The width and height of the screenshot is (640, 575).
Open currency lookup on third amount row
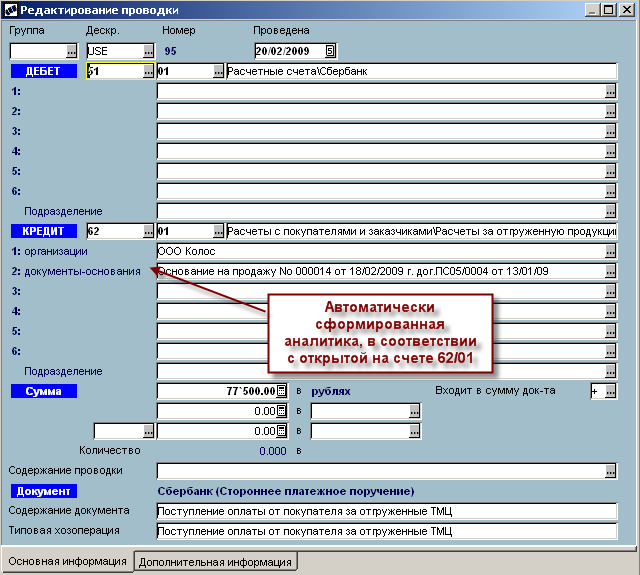[414, 431]
